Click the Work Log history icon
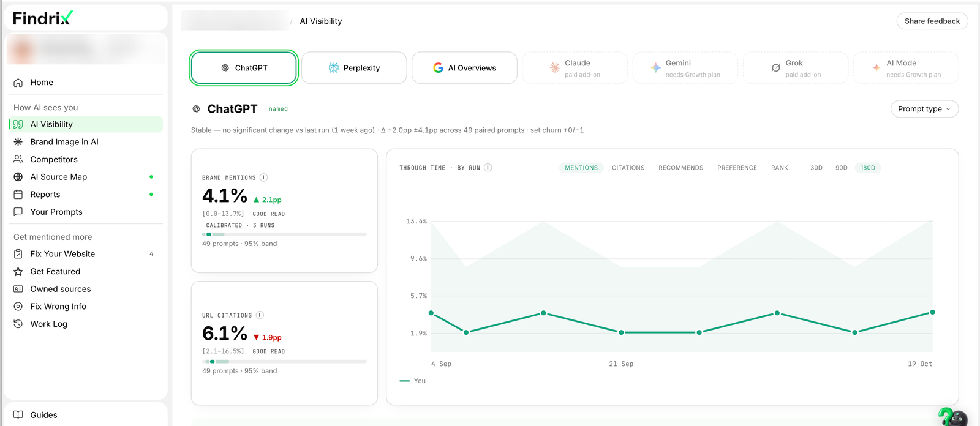The image size is (980, 426). click(x=18, y=324)
